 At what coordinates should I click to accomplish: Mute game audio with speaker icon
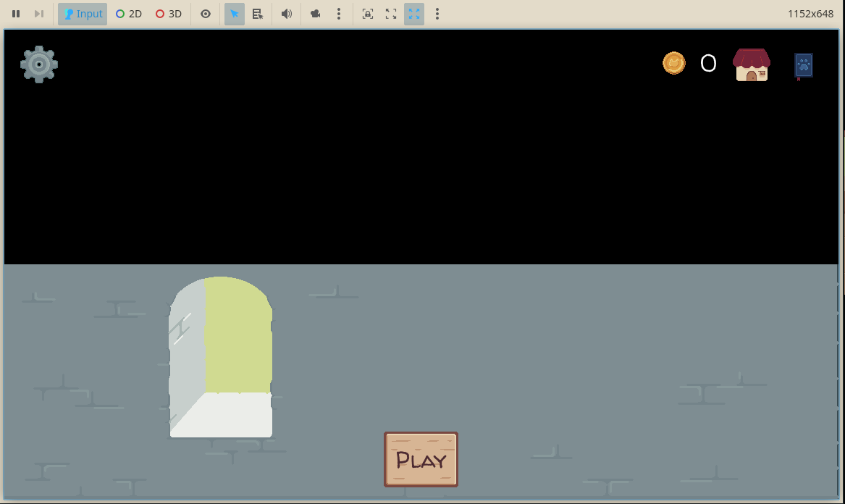287,14
